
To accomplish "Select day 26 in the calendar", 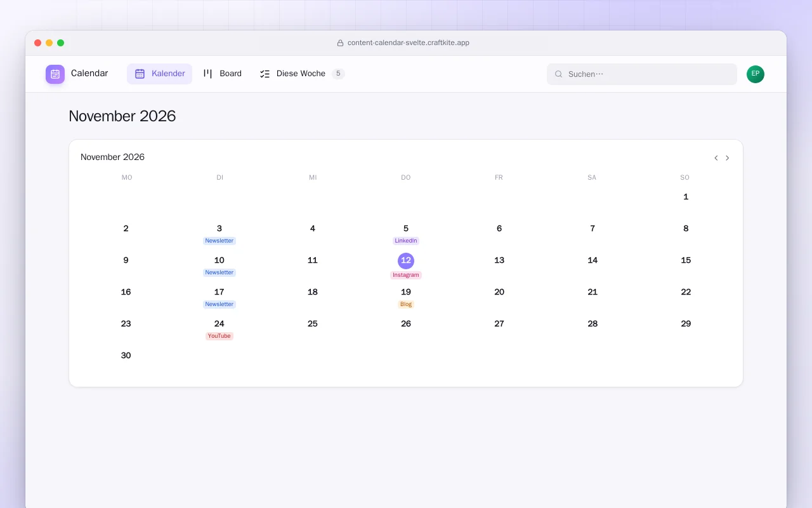I will pyautogui.click(x=406, y=324).
